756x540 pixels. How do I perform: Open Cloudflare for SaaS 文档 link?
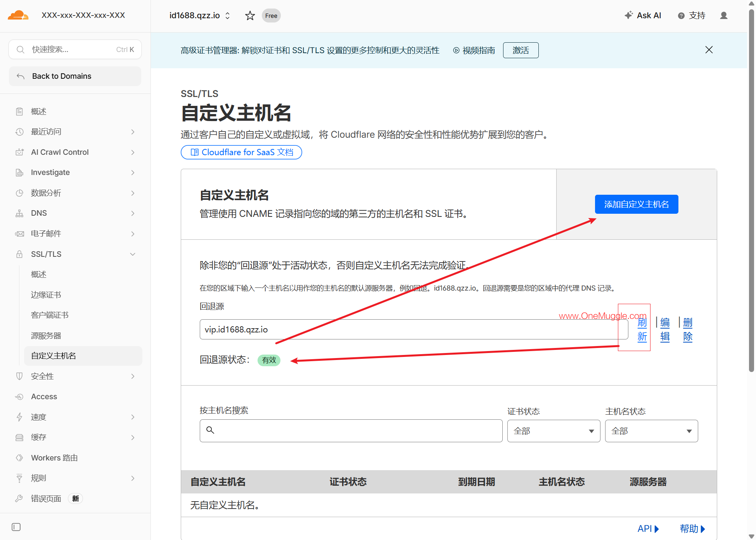(241, 152)
